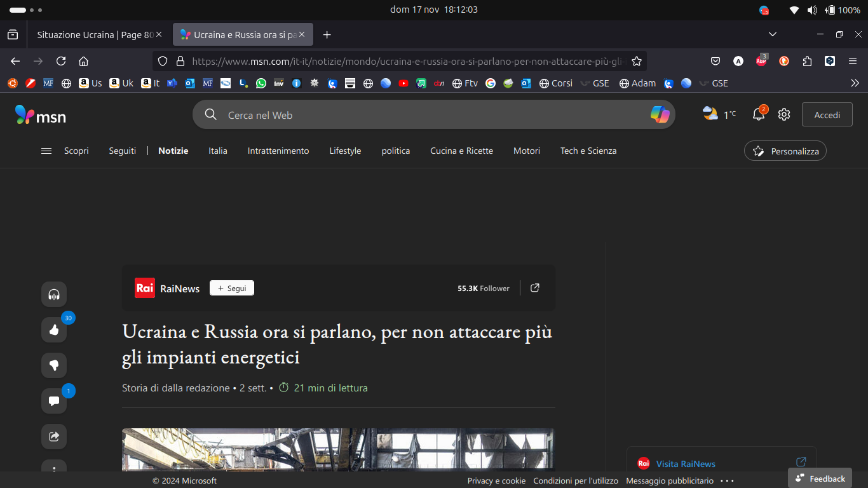
Task: Open the site shield tracking protection icon
Action: point(163,61)
